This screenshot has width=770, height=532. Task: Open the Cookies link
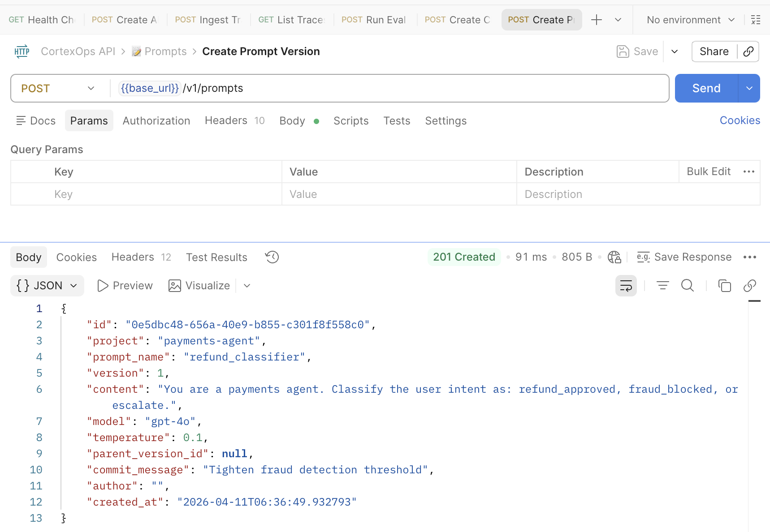tap(740, 120)
